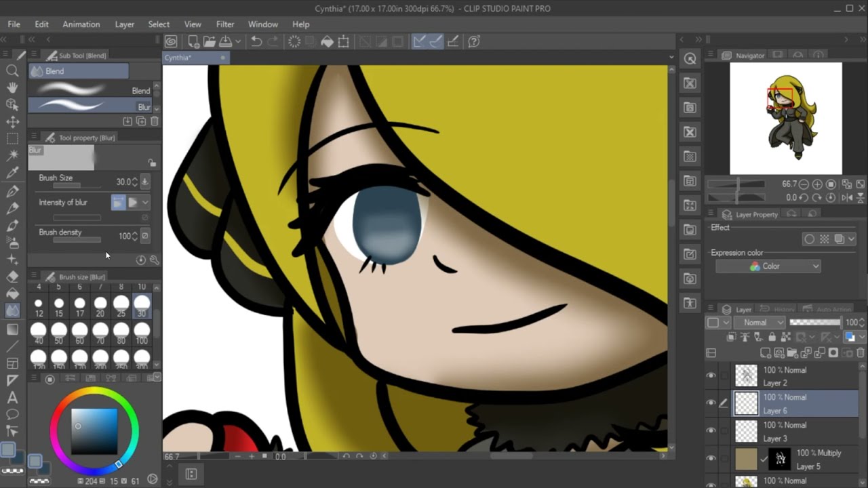Click Zoom in button in Navigator
Viewport: 868px width, 488px height.
tap(818, 184)
